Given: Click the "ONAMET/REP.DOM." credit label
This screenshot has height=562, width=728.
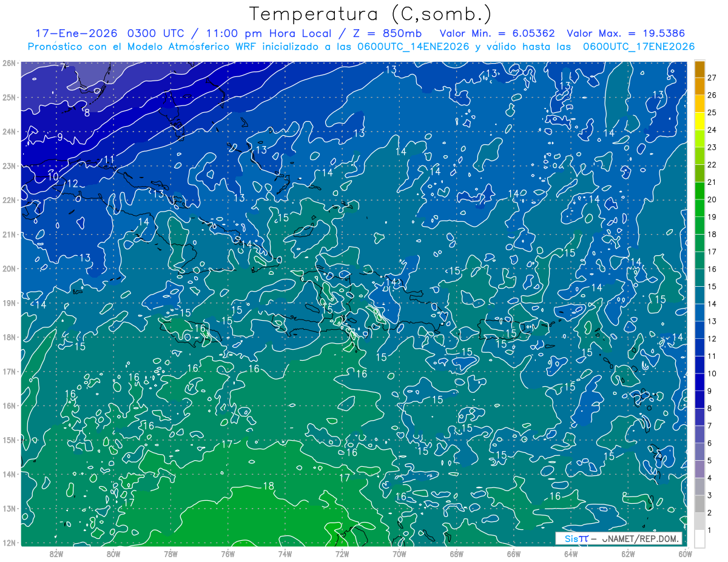Looking at the screenshot, I should coord(641,538).
